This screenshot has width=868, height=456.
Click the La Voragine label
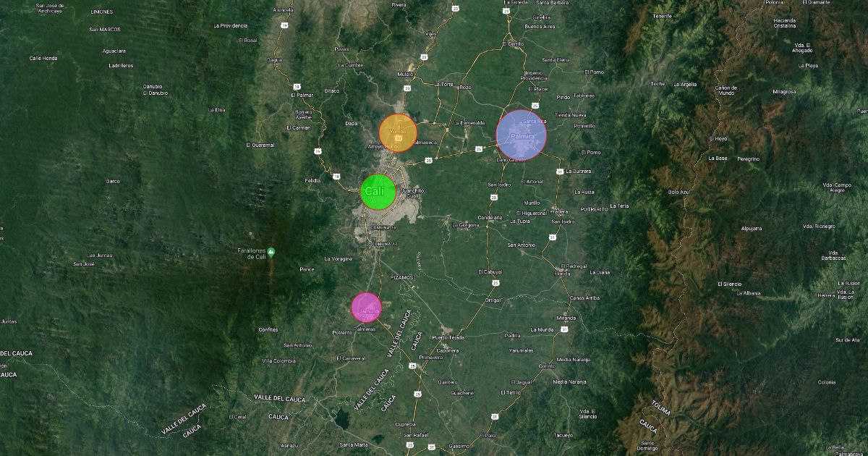339,258
